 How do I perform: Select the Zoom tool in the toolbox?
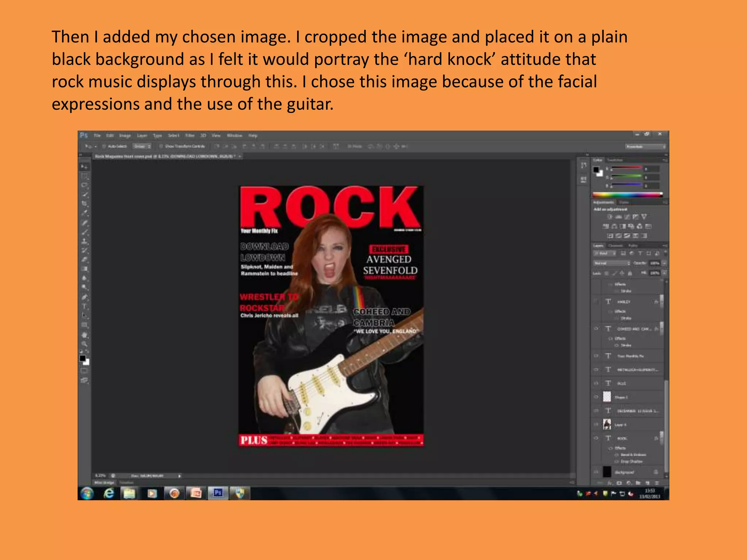point(84,343)
